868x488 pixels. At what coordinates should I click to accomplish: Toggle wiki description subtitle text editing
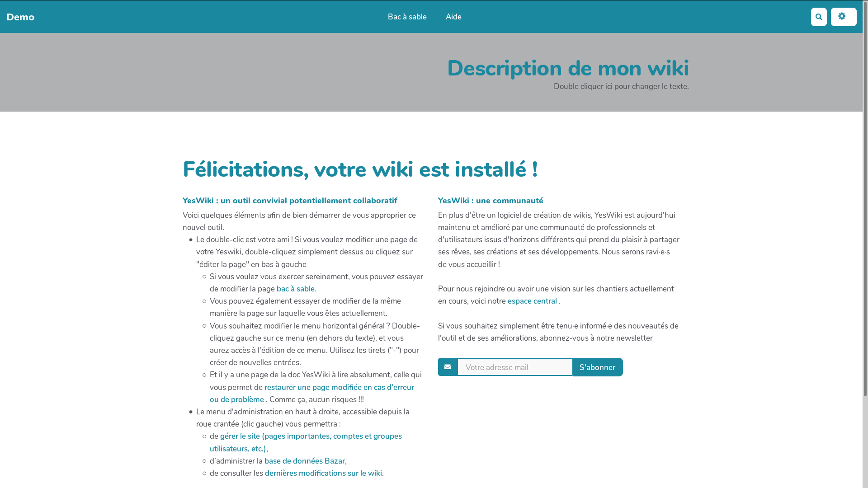(x=621, y=86)
